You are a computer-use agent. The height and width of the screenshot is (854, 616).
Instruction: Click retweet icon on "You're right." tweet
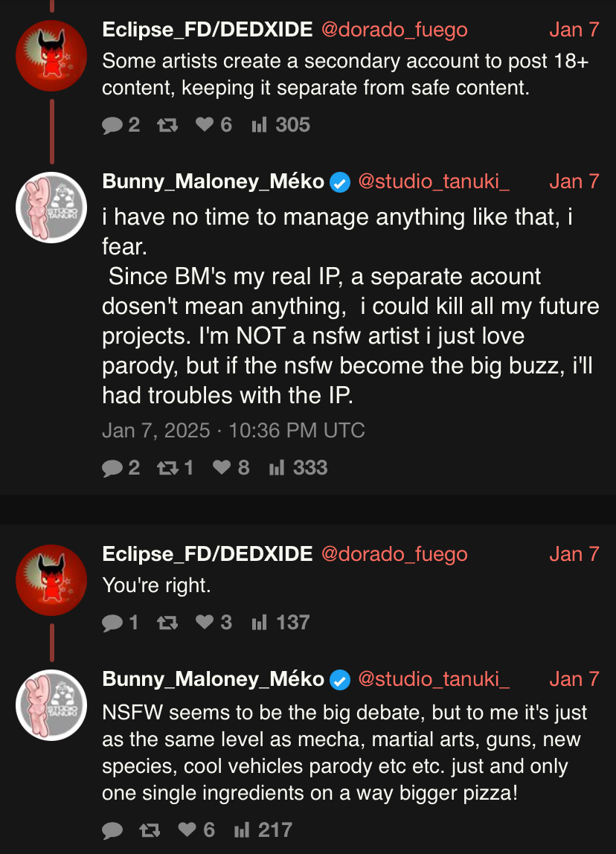pyautogui.click(x=167, y=622)
